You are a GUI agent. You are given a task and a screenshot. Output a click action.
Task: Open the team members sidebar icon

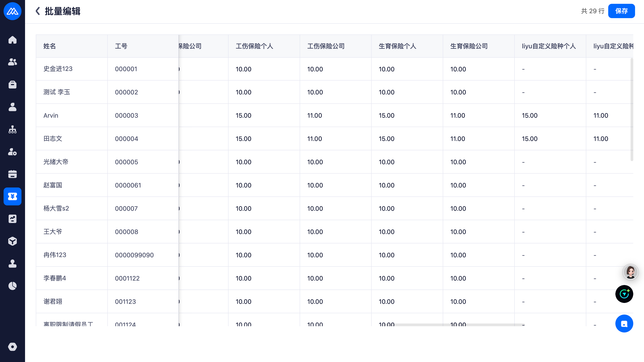click(12, 62)
